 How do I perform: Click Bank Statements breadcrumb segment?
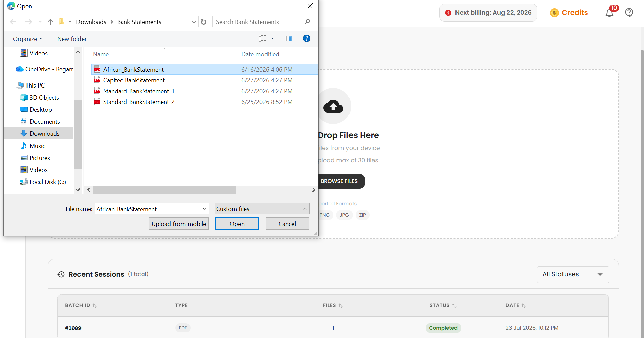pyautogui.click(x=139, y=22)
